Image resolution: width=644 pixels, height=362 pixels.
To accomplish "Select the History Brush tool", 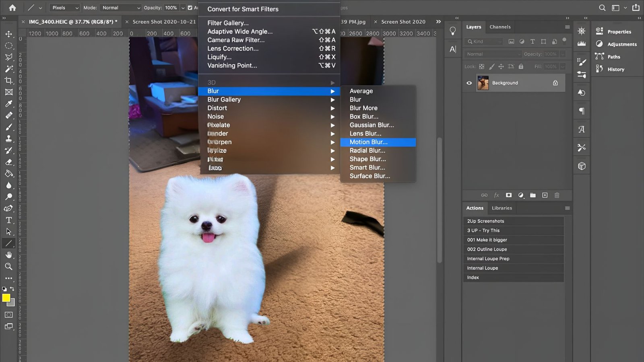I will tap(8, 150).
